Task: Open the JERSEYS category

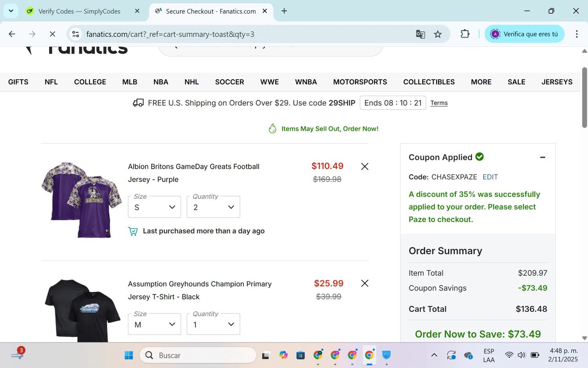Action: (557, 82)
